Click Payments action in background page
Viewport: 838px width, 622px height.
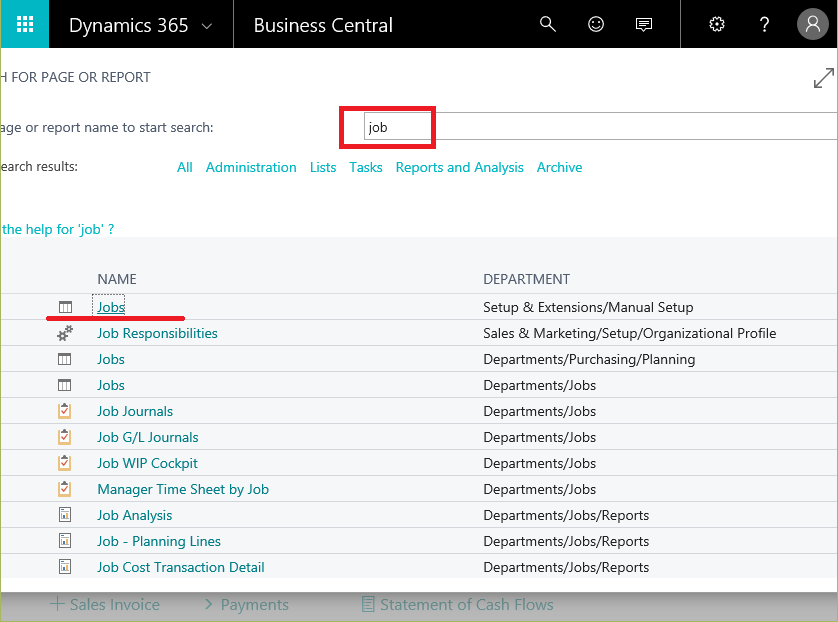pyautogui.click(x=254, y=604)
